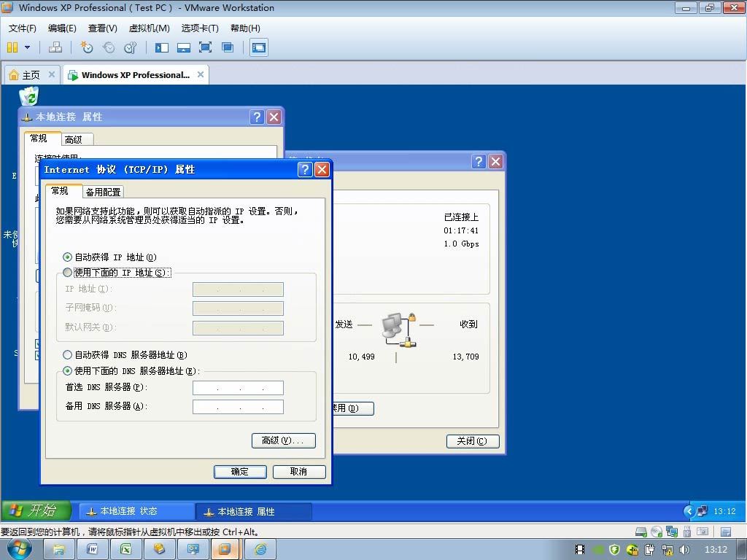Viewport: 747px width, 560px height.
Task: Close the Windows XP Professional tab
Action: pyautogui.click(x=201, y=74)
